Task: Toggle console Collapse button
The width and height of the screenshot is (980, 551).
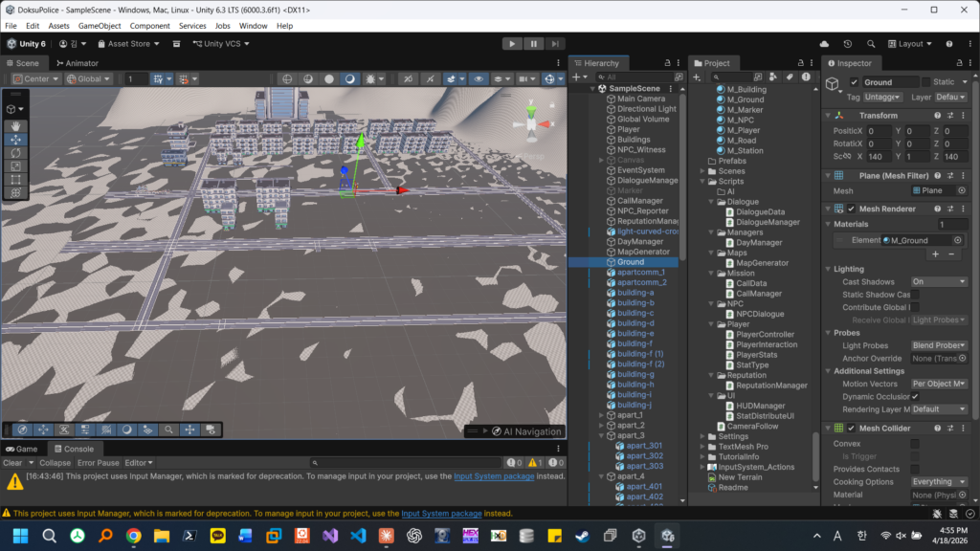Action: tap(55, 463)
